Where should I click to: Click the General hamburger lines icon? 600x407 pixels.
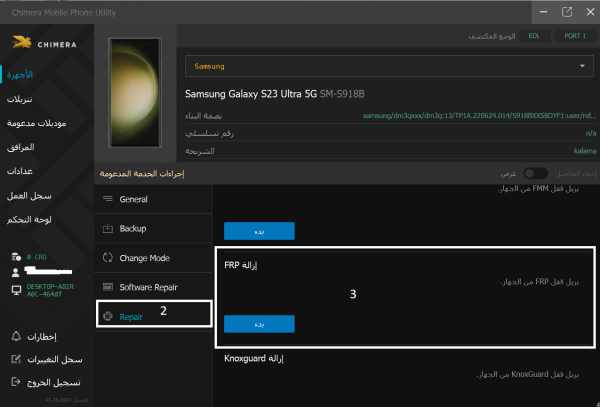108,199
